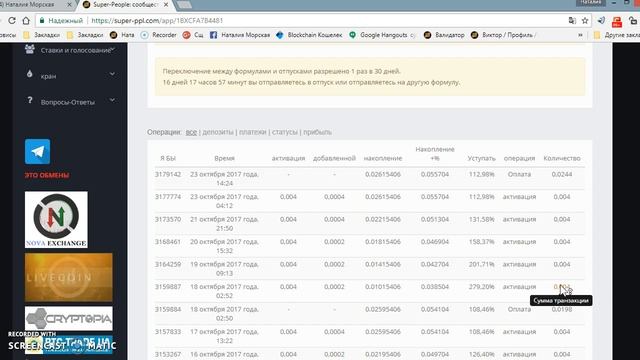Click the операция column header
This screenshot has width=640, height=360.
[519, 158]
